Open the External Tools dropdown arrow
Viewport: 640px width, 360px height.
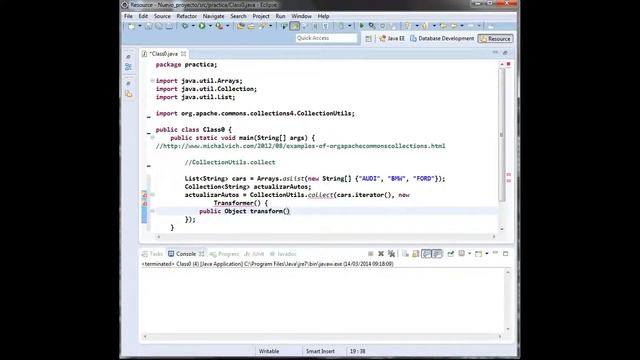pos(227,26)
